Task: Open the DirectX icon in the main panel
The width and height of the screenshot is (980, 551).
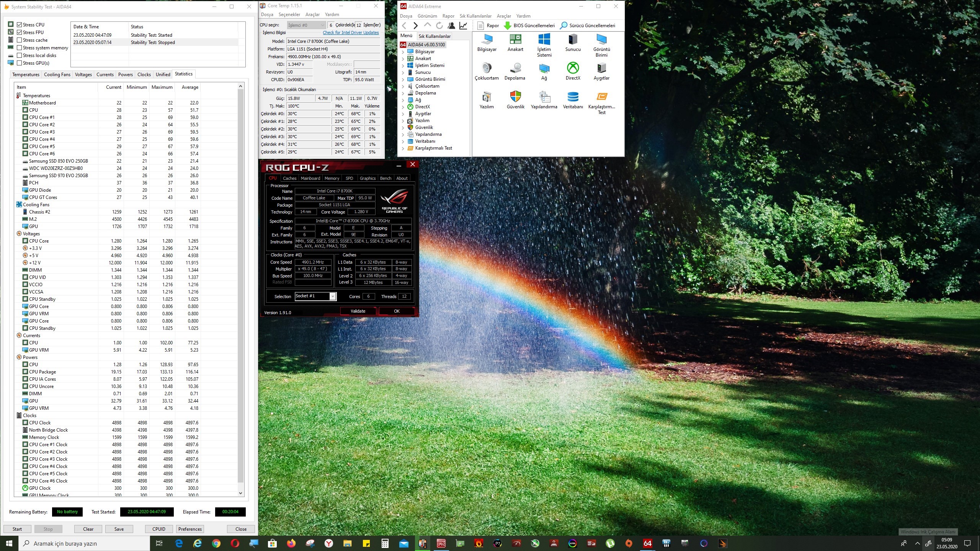Action: click(x=573, y=71)
